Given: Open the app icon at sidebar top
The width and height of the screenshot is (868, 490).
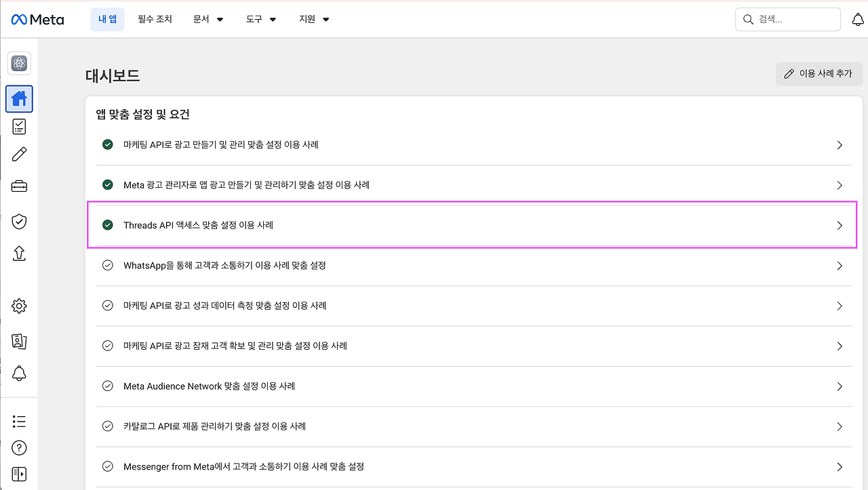Looking at the screenshot, I should [x=19, y=64].
